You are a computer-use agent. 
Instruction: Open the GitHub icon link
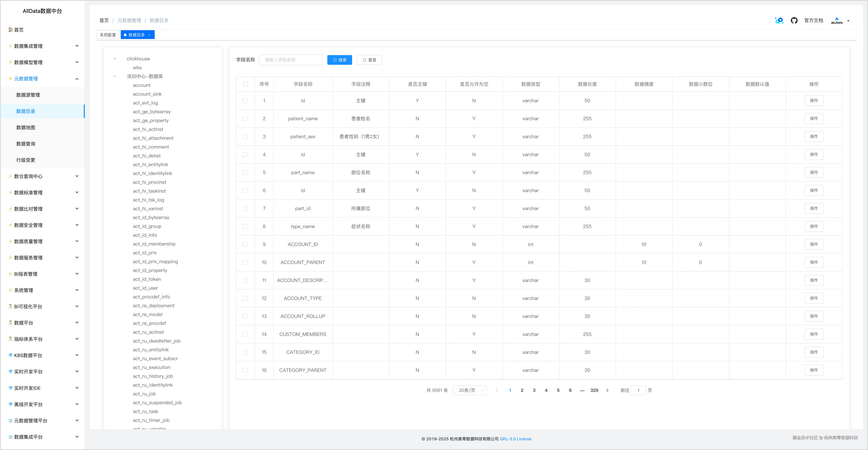coord(794,21)
